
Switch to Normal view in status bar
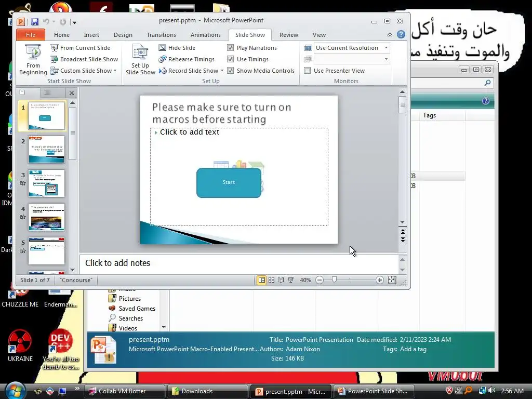tap(262, 280)
